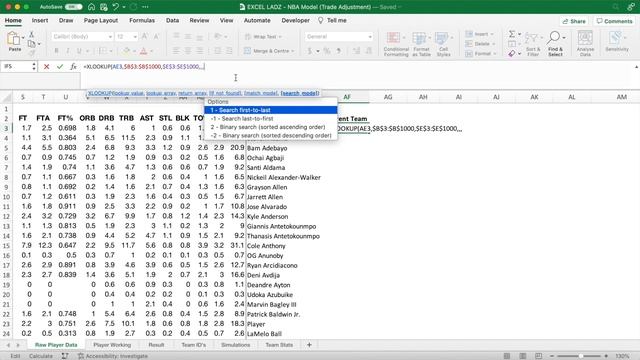Open the Home ribbon tab
Image resolution: width=640 pixels, height=360 pixels.
[13, 20]
